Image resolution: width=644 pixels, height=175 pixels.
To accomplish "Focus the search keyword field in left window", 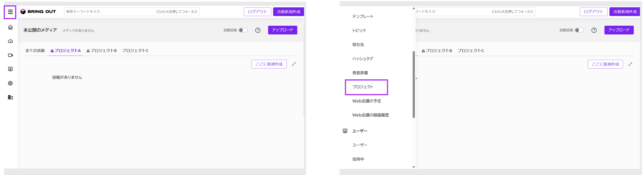I will (110, 12).
